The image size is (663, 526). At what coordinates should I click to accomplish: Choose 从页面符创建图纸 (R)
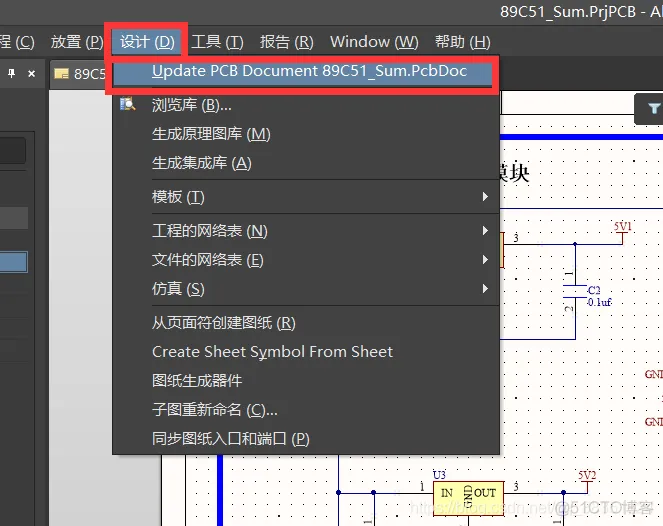[306, 323]
